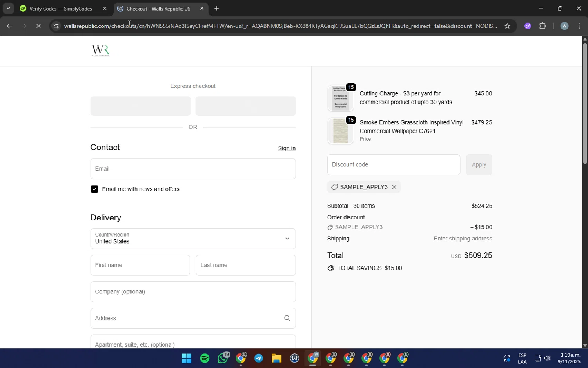The height and width of the screenshot is (368, 588).
Task: Focus the Discount code field
Action: click(x=394, y=165)
